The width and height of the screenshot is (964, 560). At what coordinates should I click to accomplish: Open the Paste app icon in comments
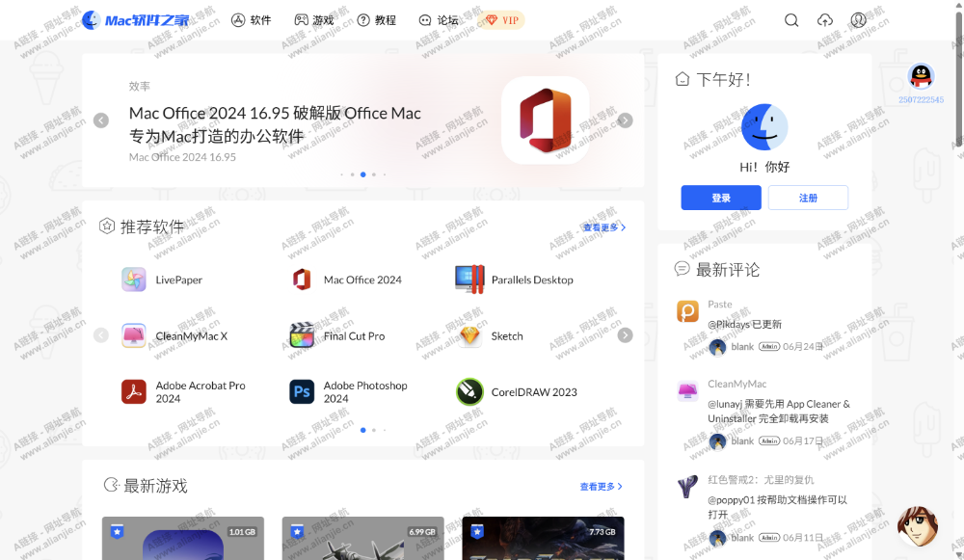(x=687, y=311)
